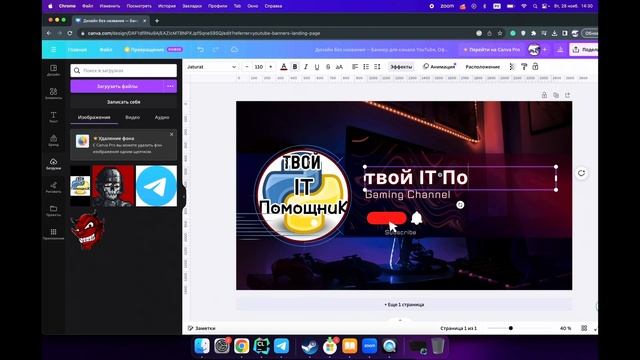Image resolution: width=640 pixels, height=360 pixels.
Task: Open the Apps grid panel in sidebar
Action: [53, 233]
